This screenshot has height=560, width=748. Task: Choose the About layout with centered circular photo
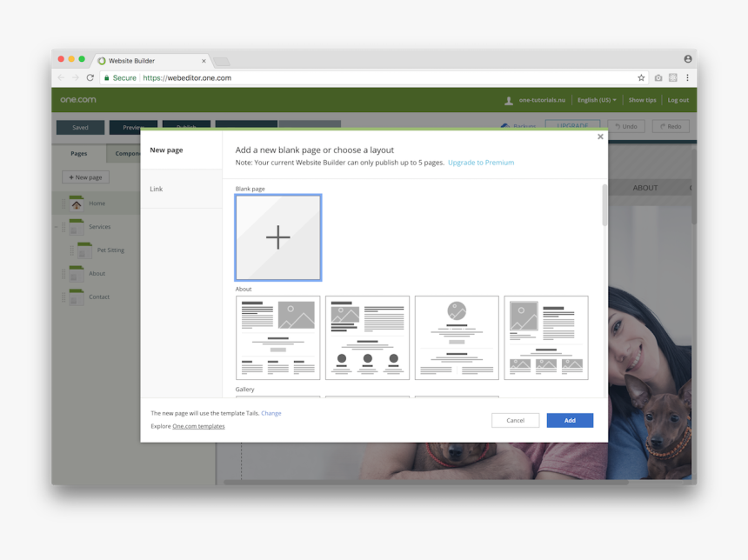tap(457, 337)
